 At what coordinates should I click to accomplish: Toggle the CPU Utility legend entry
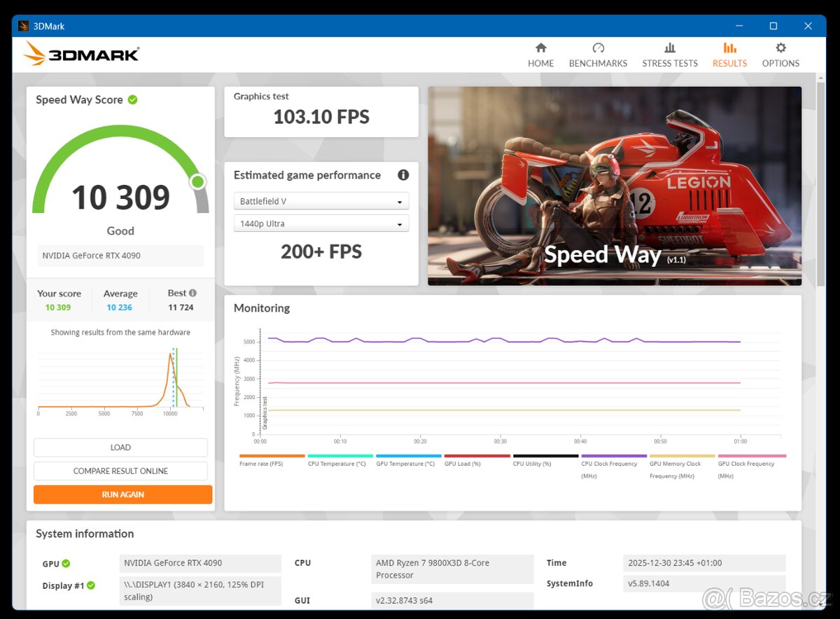point(531,463)
